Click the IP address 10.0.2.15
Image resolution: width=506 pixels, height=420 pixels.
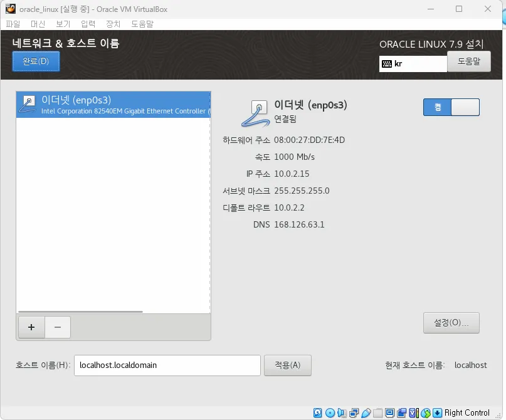292,174
